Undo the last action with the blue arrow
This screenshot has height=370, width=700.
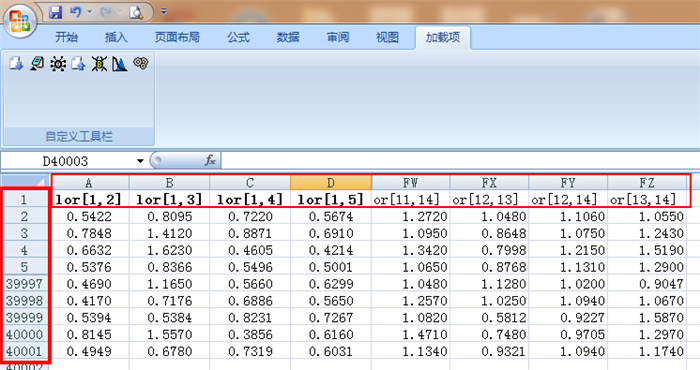click(75, 12)
